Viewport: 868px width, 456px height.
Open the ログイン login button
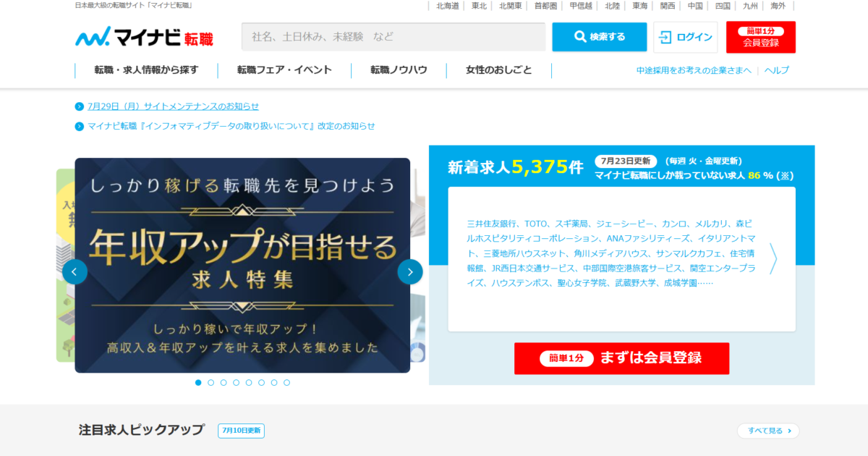point(685,37)
